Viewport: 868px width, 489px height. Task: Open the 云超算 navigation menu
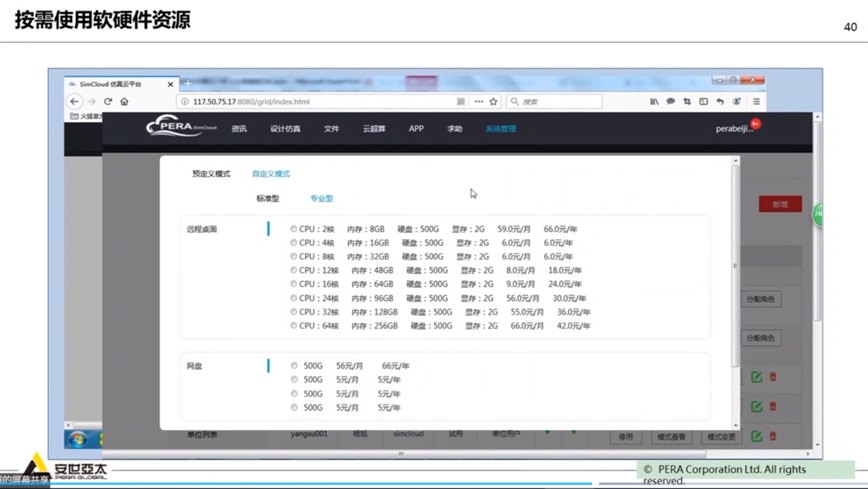[374, 129]
